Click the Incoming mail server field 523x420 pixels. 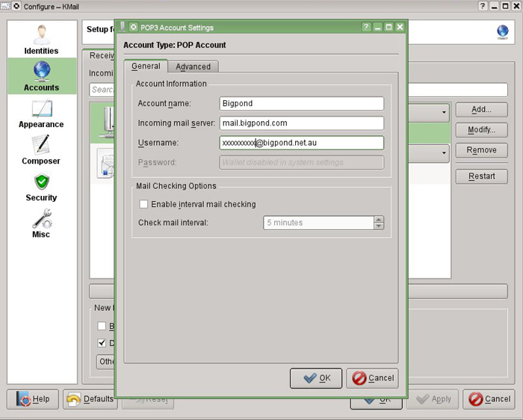coord(302,123)
